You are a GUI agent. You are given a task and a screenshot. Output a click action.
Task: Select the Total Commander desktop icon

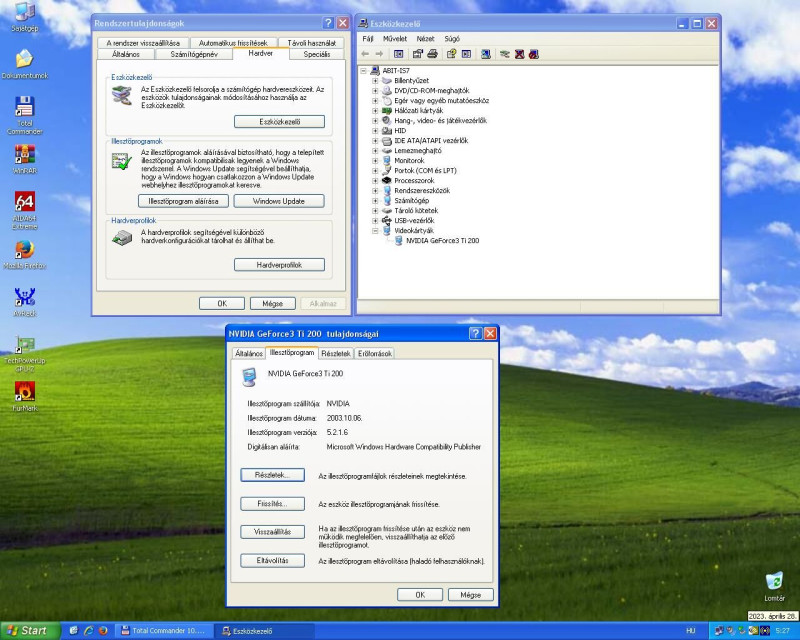click(x=24, y=115)
